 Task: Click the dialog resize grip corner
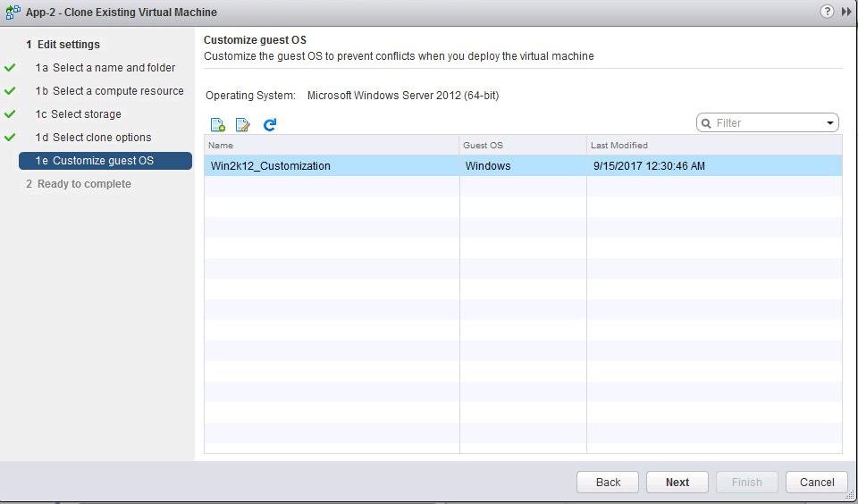(850, 495)
